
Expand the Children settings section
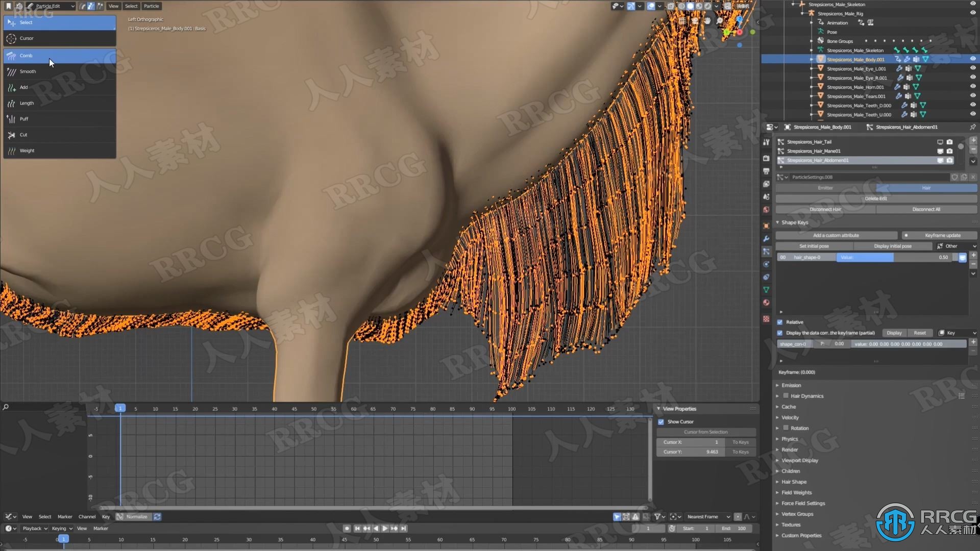tap(790, 471)
